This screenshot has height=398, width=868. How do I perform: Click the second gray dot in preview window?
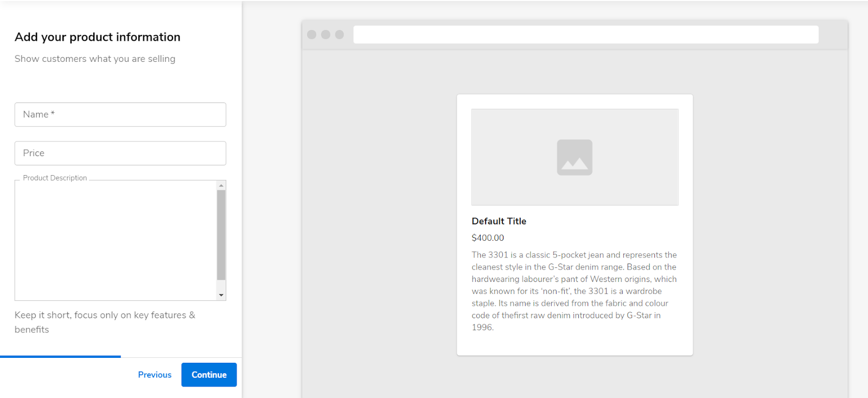(x=325, y=35)
